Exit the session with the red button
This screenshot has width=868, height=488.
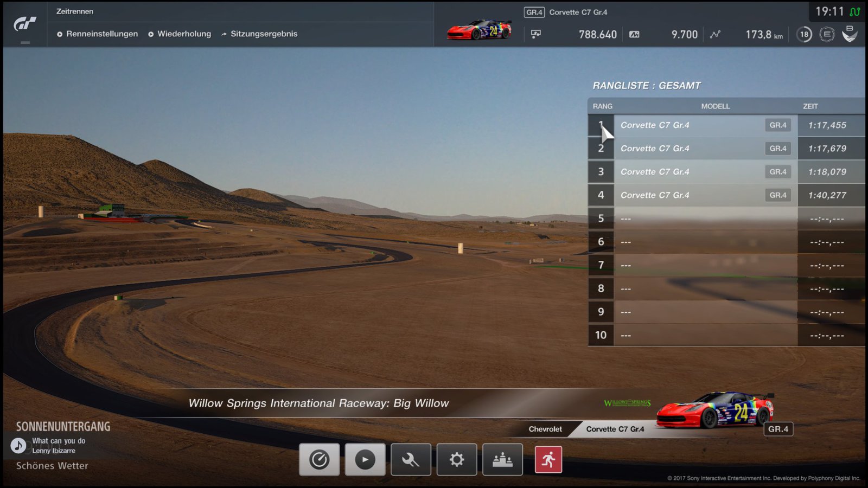[548, 460]
